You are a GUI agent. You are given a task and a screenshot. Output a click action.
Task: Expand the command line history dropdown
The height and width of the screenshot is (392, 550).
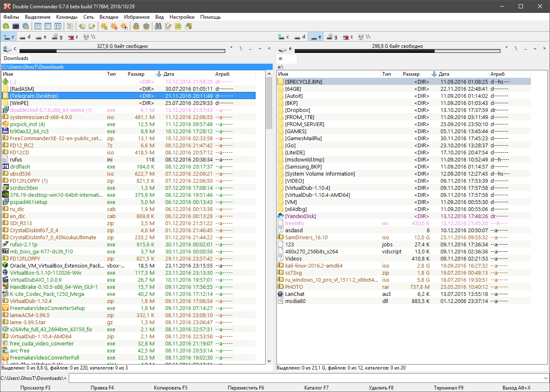[546, 378]
